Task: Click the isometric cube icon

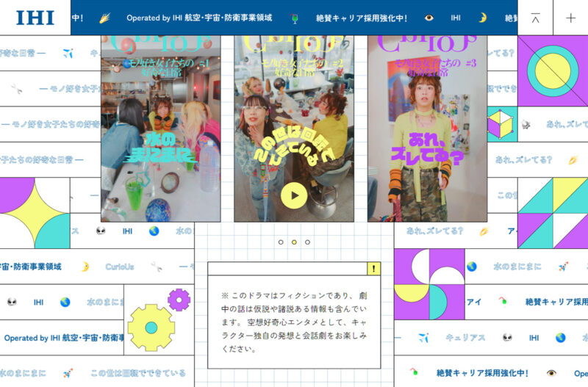Action: click(x=502, y=125)
